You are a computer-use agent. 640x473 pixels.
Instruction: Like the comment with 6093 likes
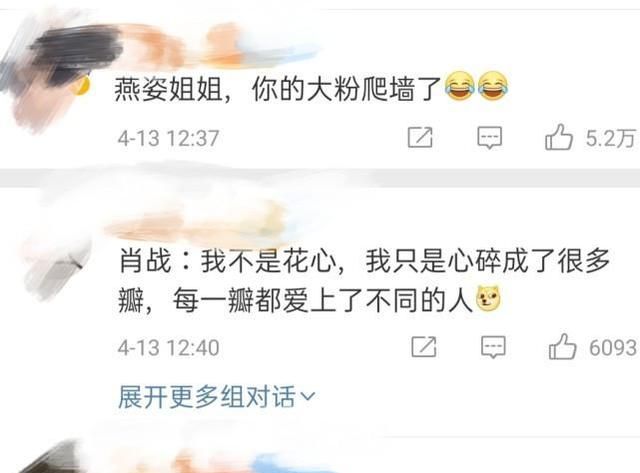pos(562,346)
